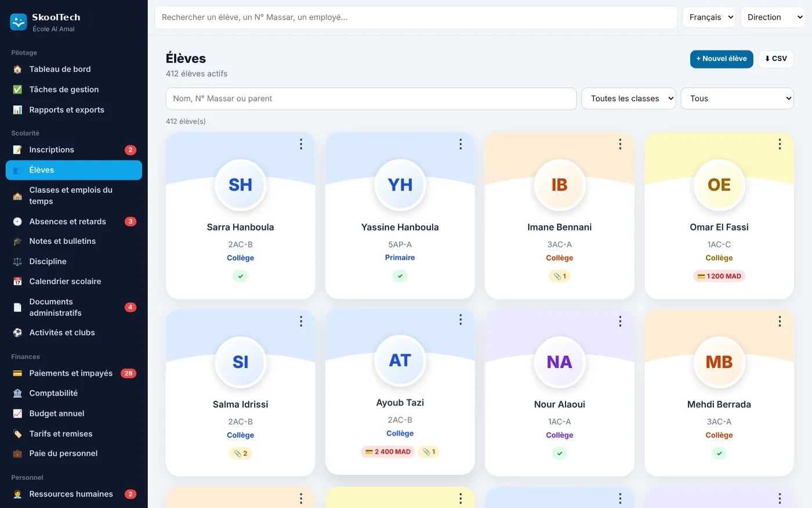Export list with the CSV button
Screen dimensions: 812x508
coord(775,59)
